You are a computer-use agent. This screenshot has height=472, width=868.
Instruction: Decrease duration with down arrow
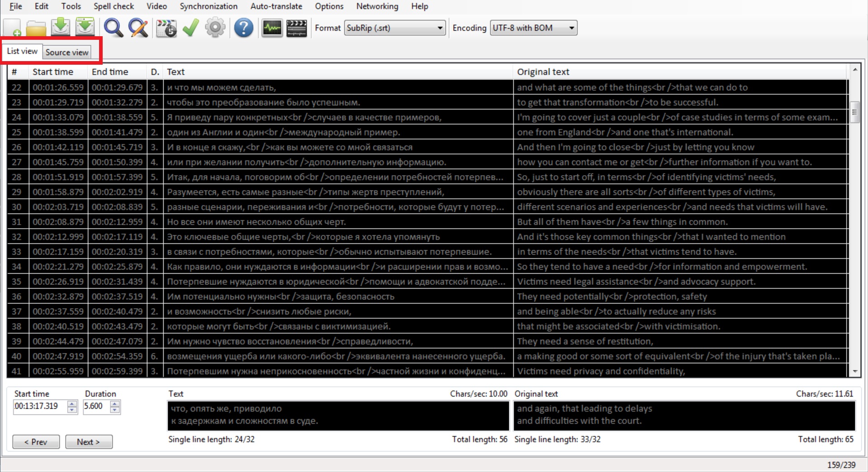[115, 410]
